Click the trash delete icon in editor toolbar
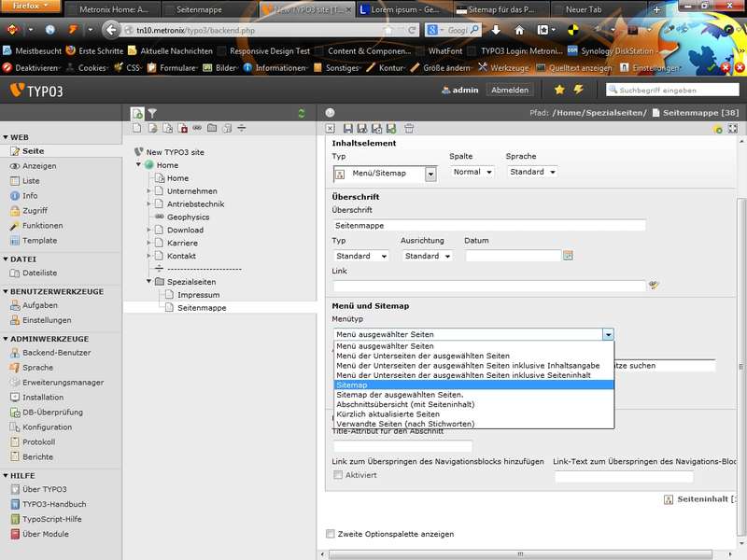Viewport: 747px width, 560px height. [x=409, y=128]
